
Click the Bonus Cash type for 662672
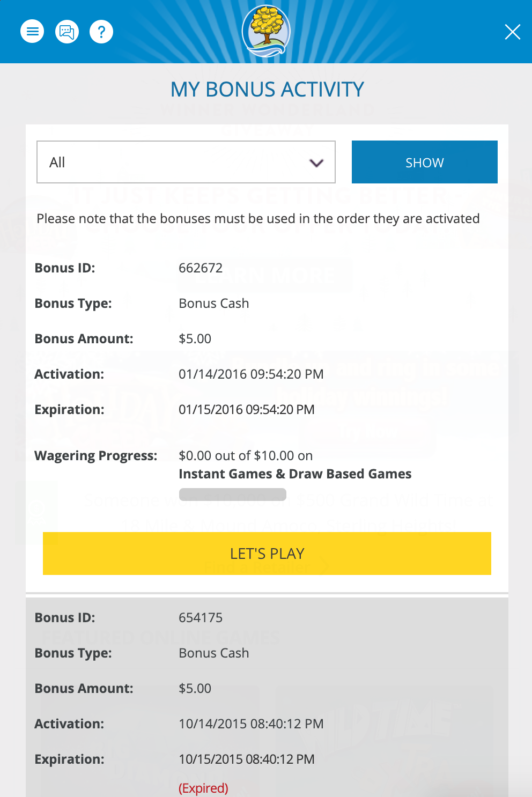[214, 303]
